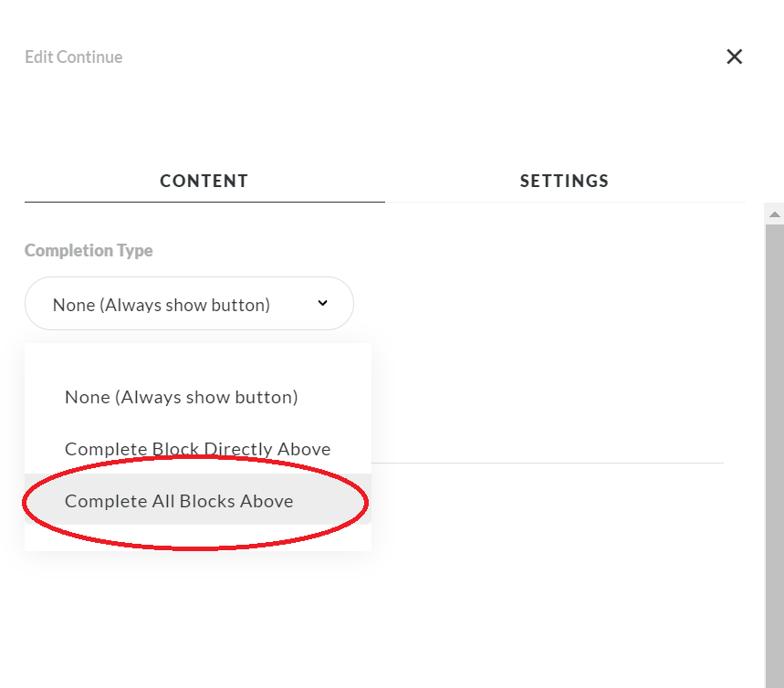Select the CONTENT tab

pos(204,181)
